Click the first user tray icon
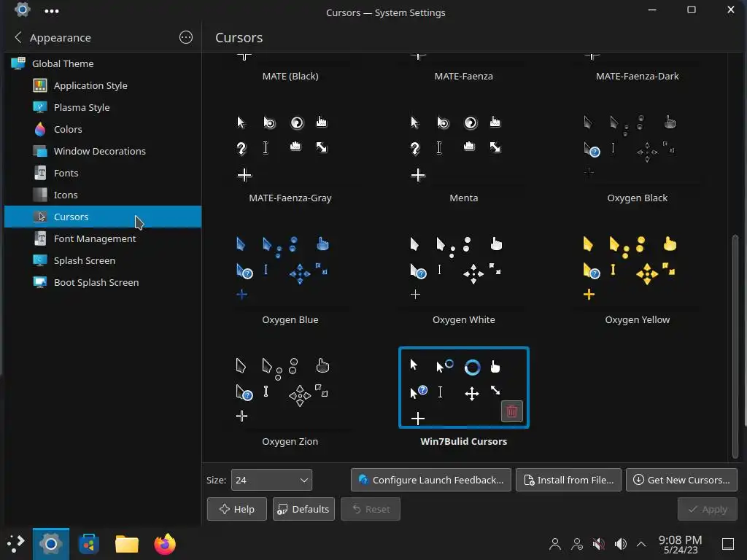The width and height of the screenshot is (747, 560). pos(554,544)
